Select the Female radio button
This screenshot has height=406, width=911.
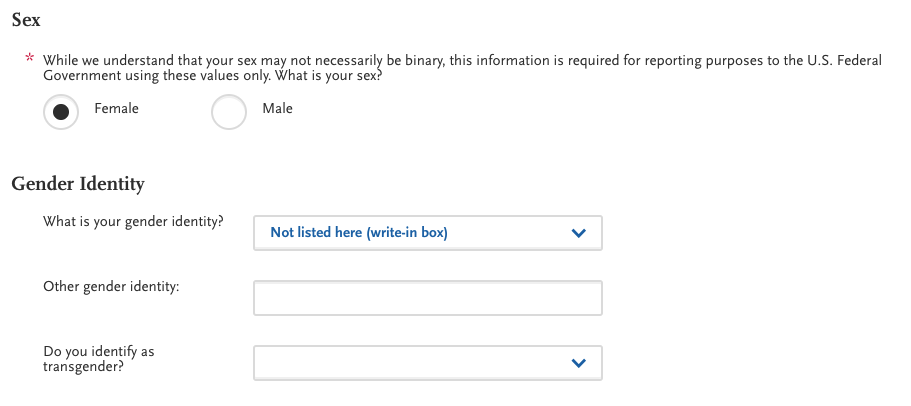coord(61,112)
